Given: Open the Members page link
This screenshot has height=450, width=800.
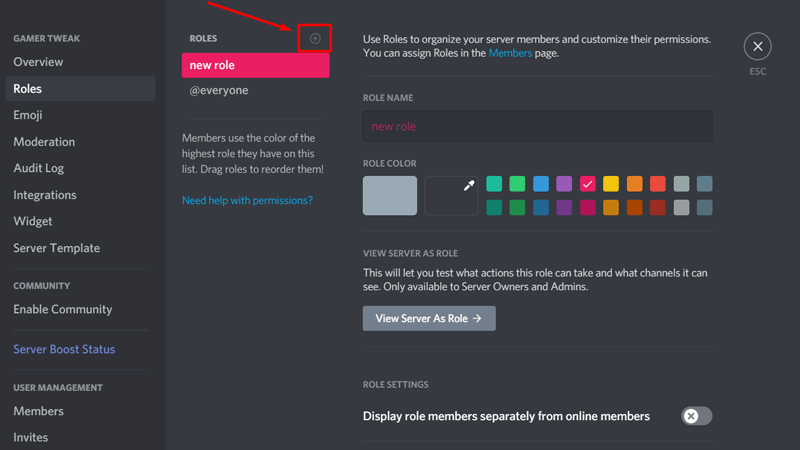Looking at the screenshot, I should (510, 53).
